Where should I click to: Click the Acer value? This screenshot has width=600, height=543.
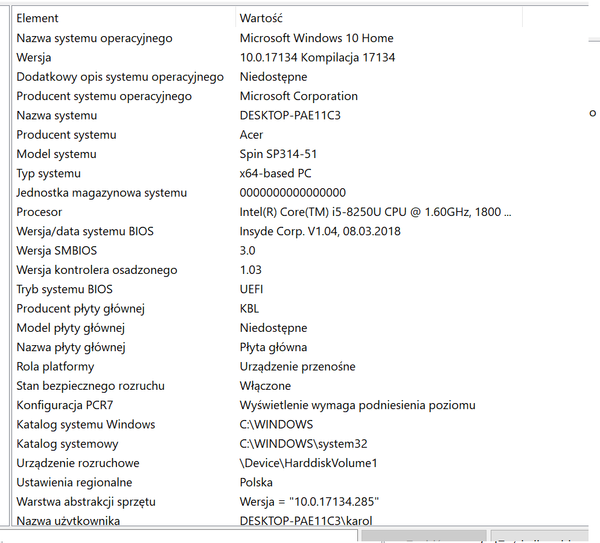[x=251, y=135]
